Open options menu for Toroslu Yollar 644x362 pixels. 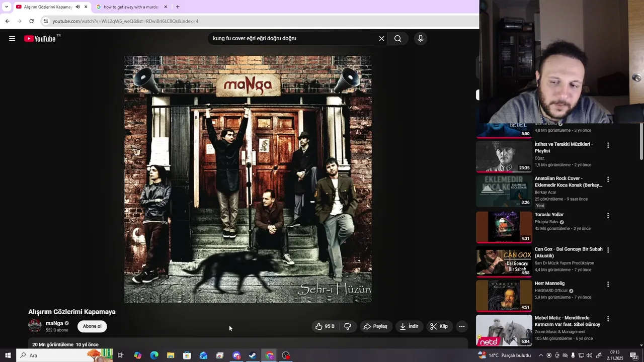(608, 216)
